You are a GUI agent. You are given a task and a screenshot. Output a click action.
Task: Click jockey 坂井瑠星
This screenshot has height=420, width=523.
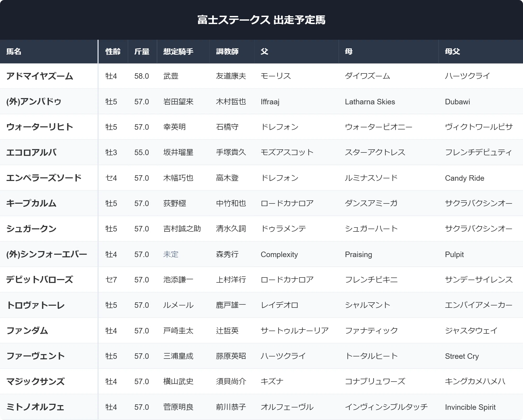pos(178,152)
